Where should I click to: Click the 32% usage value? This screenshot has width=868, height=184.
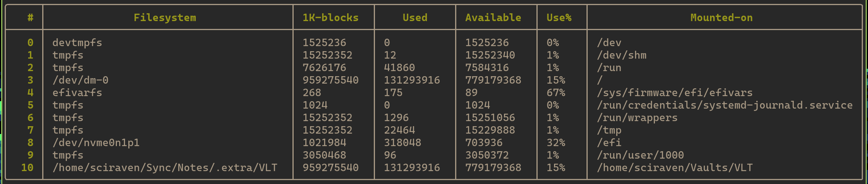tap(556, 143)
